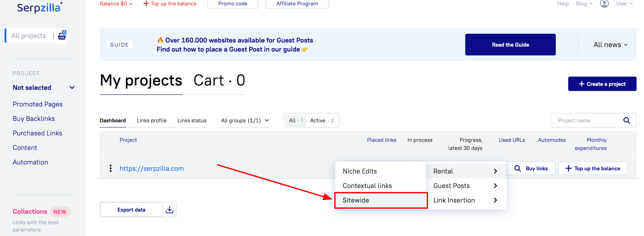Viewport: 644px width, 236px height.
Task: Click the Create a project button
Action: click(x=602, y=84)
